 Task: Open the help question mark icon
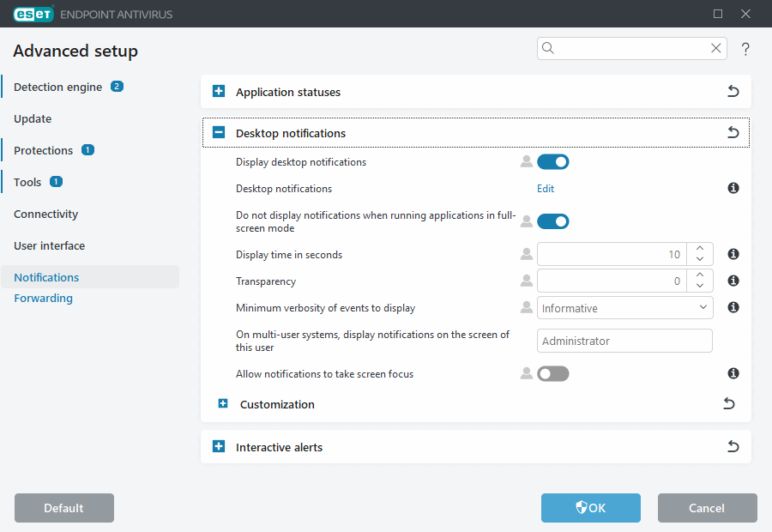745,49
